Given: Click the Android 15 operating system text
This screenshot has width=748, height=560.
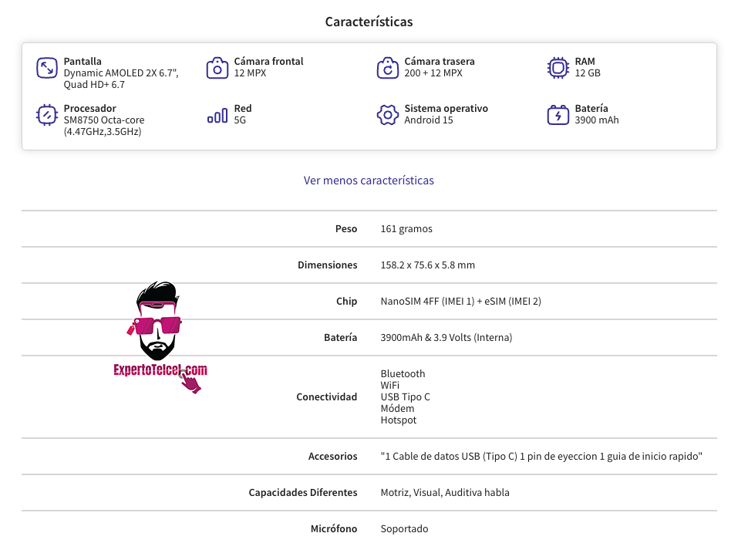Looking at the screenshot, I should point(429,120).
